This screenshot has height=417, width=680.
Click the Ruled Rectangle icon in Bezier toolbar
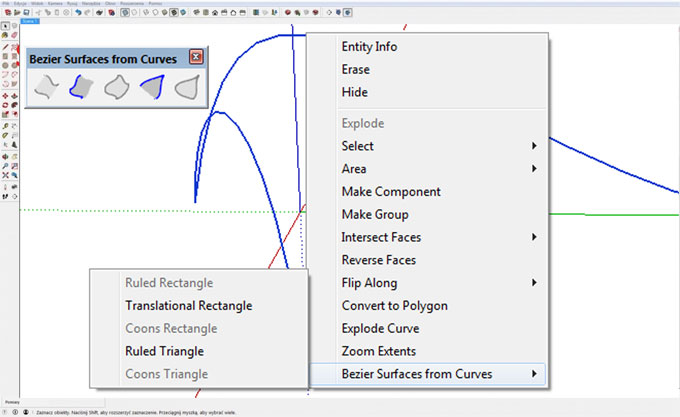click(44, 88)
